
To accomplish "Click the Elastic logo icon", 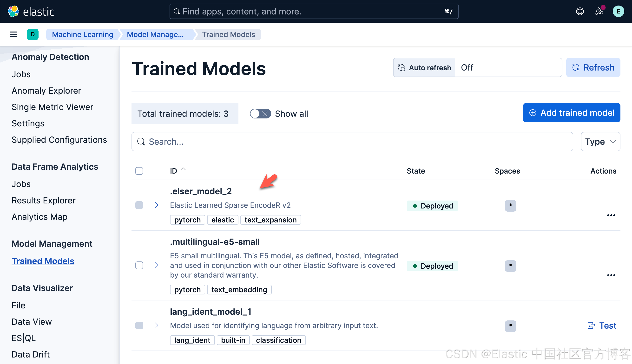I will tap(13, 12).
